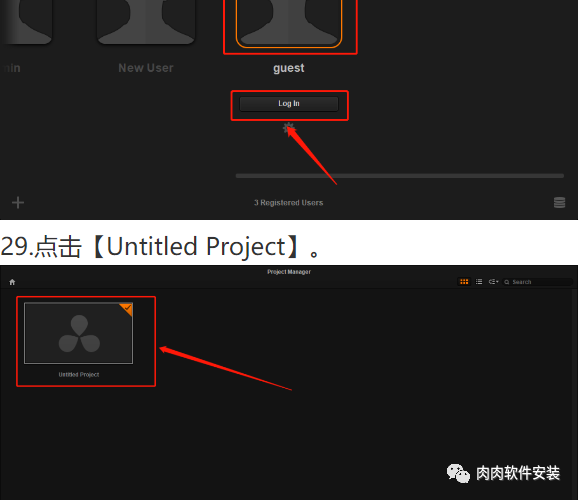Screen dimensions: 579x500
Task: Click the '3 Registered Users' text
Action: [288, 203]
